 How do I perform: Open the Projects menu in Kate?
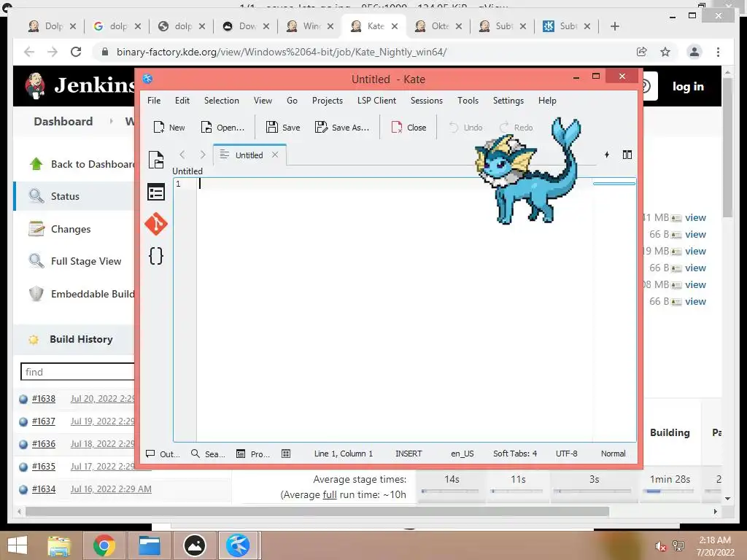pos(328,101)
